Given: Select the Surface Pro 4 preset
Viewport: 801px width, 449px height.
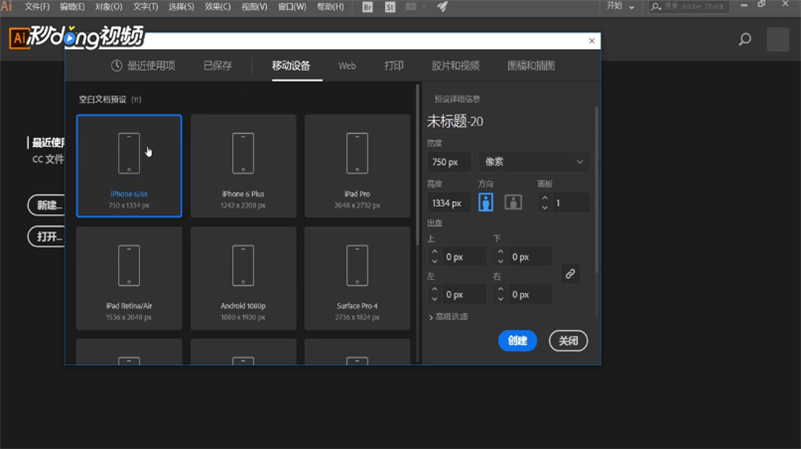Looking at the screenshot, I should tap(357, 278).
